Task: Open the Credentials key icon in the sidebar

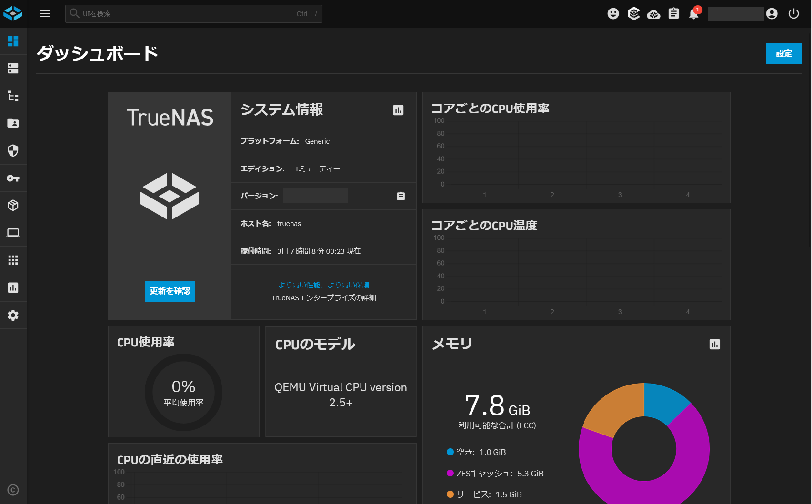Action: coord(13,178)
